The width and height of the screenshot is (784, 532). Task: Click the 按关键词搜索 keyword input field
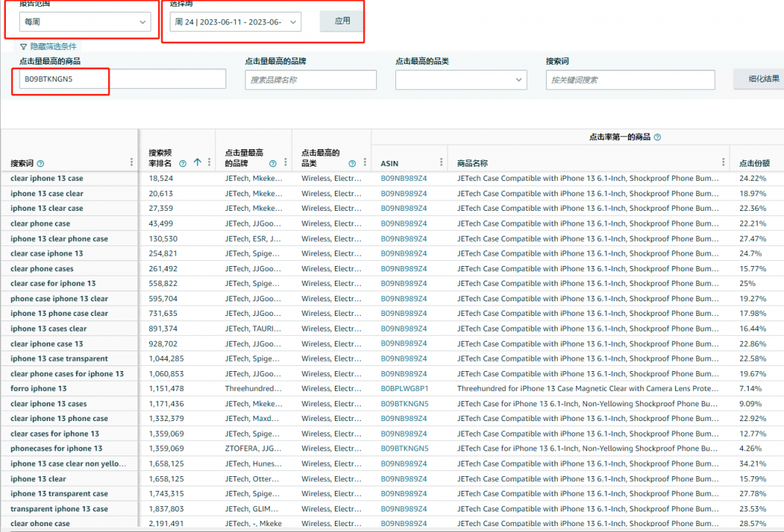[x=630, y=79]
